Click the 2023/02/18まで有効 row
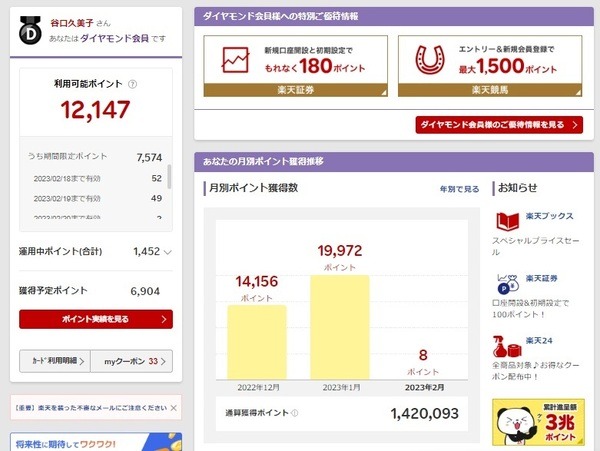 98,179
